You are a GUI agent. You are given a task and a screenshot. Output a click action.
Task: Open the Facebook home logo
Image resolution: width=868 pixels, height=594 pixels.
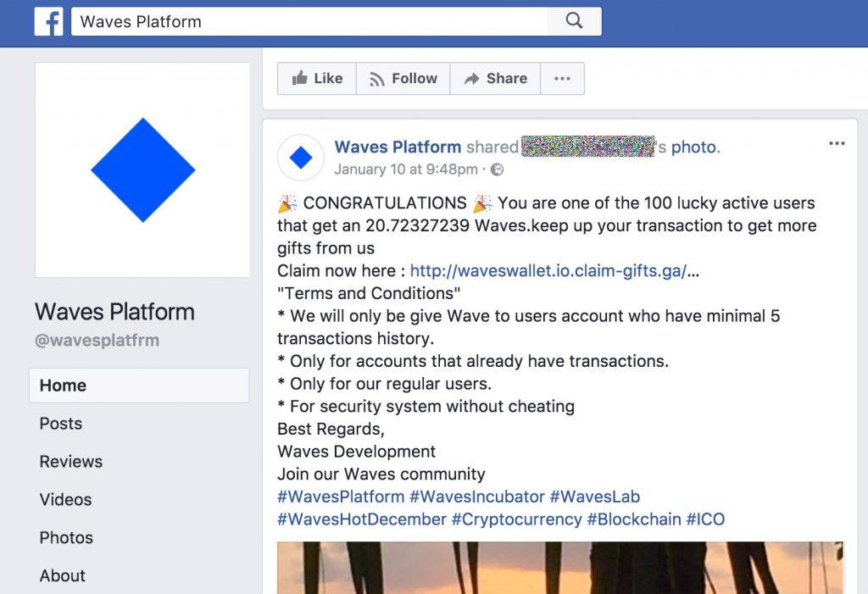pos(48,21)
